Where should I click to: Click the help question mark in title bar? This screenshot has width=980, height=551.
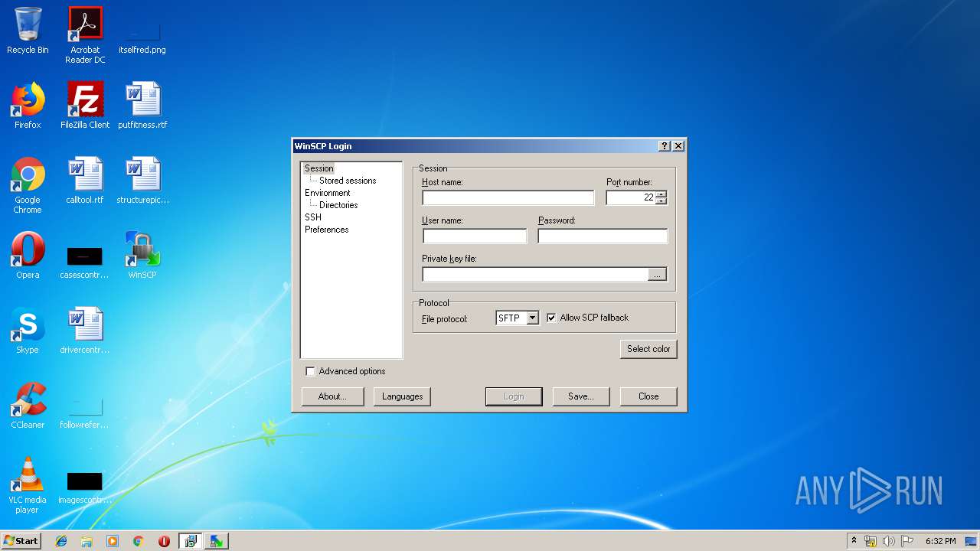click(665, 146)
